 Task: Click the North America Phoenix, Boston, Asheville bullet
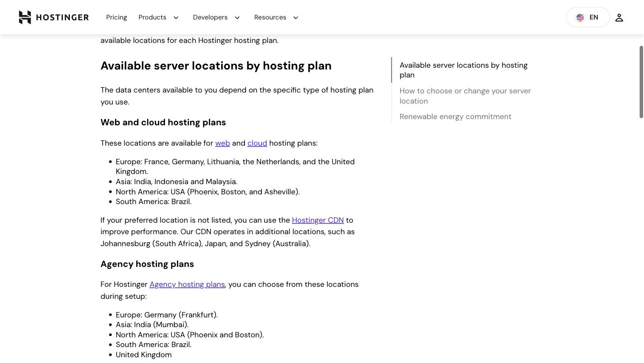pyautogui.click(x=207, y=192)
